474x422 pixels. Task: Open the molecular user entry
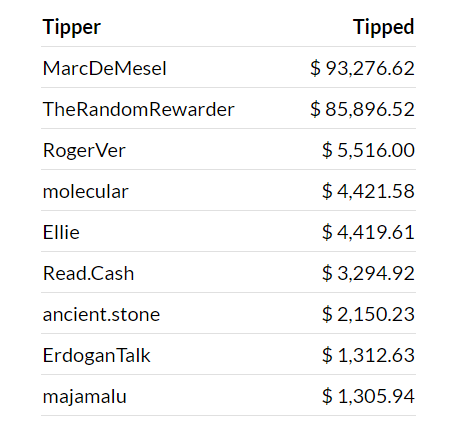pos(86,191)
